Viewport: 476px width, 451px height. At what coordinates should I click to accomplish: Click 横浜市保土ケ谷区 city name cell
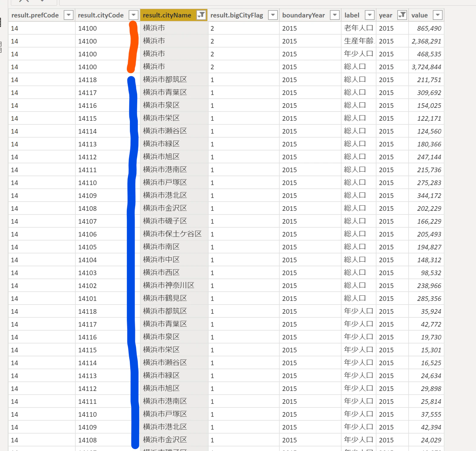click(174, 234)
